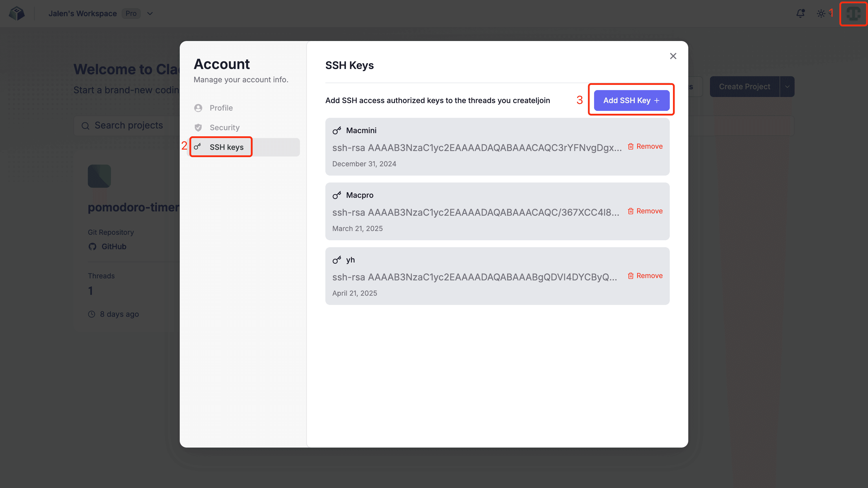This screenshot has height=488, width=868.
Task: Open the pomodoro-timer project thumbnail
Action: click(x=99, y=176)
